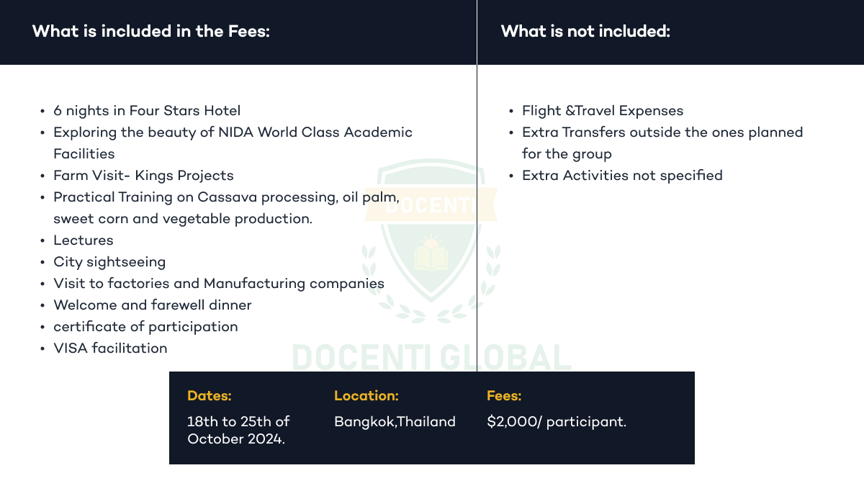Click the 'VISA facilitation' bullet
Screen dimensions: 864x504
110,348
